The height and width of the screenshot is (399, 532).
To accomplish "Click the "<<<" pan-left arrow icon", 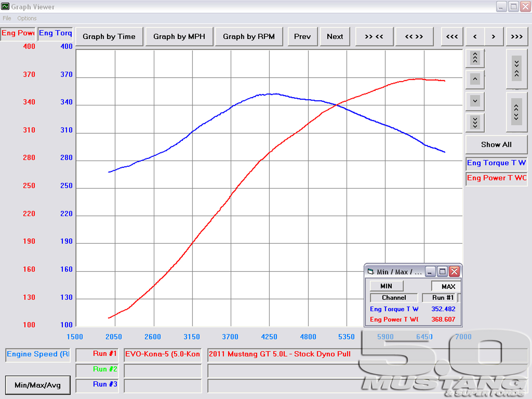I will click(452, 37).
